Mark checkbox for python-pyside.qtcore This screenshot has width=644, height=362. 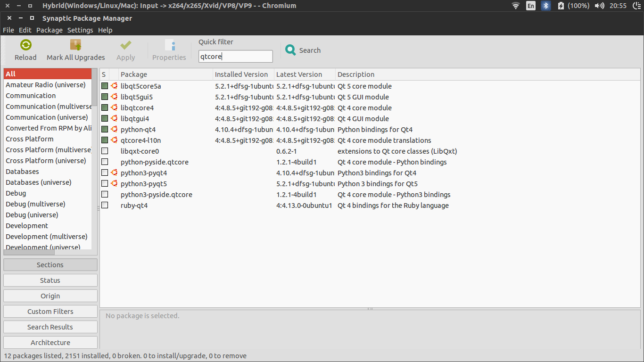point(105,162)
